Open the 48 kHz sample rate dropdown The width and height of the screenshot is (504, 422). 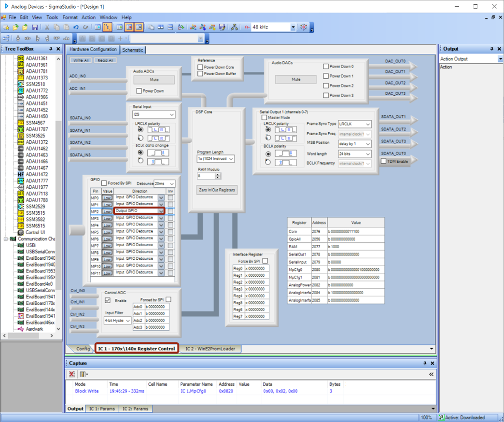pyautogui.click(x=293, y=28)
